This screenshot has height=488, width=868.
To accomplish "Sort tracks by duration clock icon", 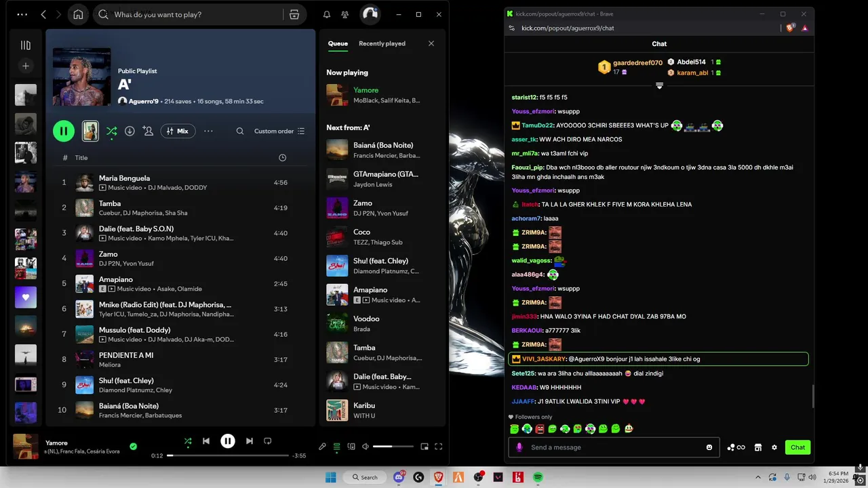I will [x=283, y=157].
